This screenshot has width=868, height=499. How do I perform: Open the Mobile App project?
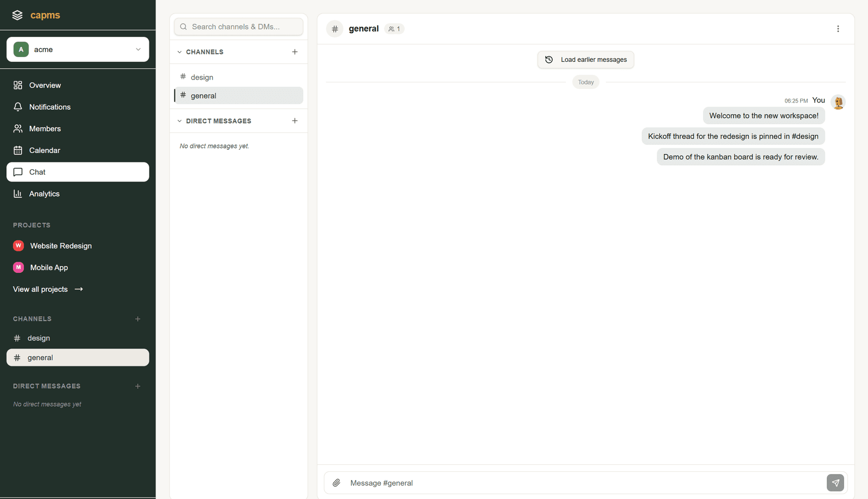pos(78,267)
